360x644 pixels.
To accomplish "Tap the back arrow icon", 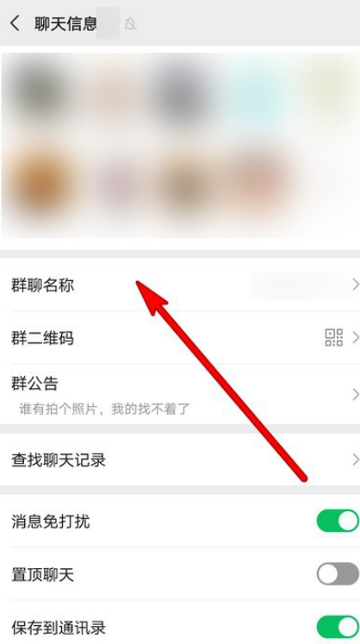I will click(15, 23).
